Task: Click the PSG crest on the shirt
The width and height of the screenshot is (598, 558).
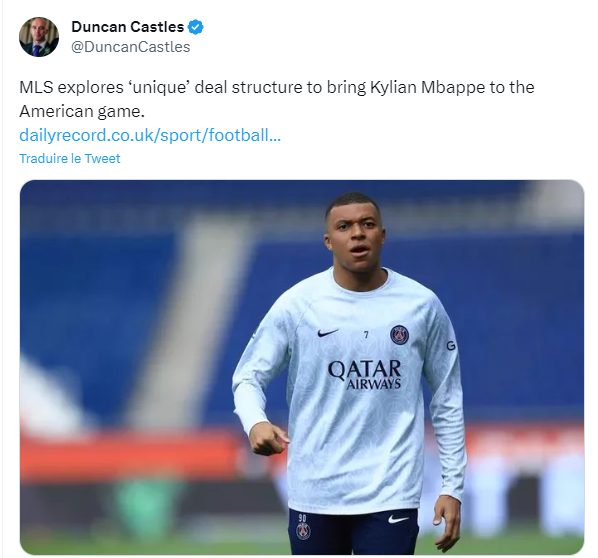Action: [x=399, y=334]
